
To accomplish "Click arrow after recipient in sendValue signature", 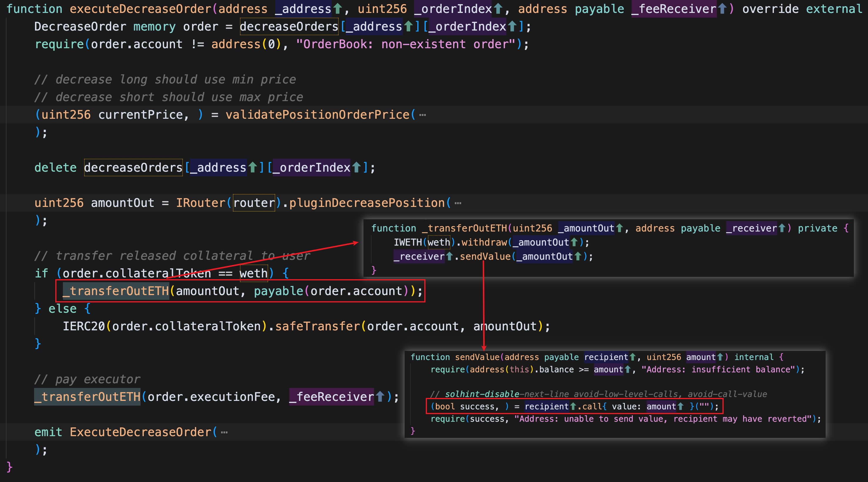I will [x=632, y=357].
